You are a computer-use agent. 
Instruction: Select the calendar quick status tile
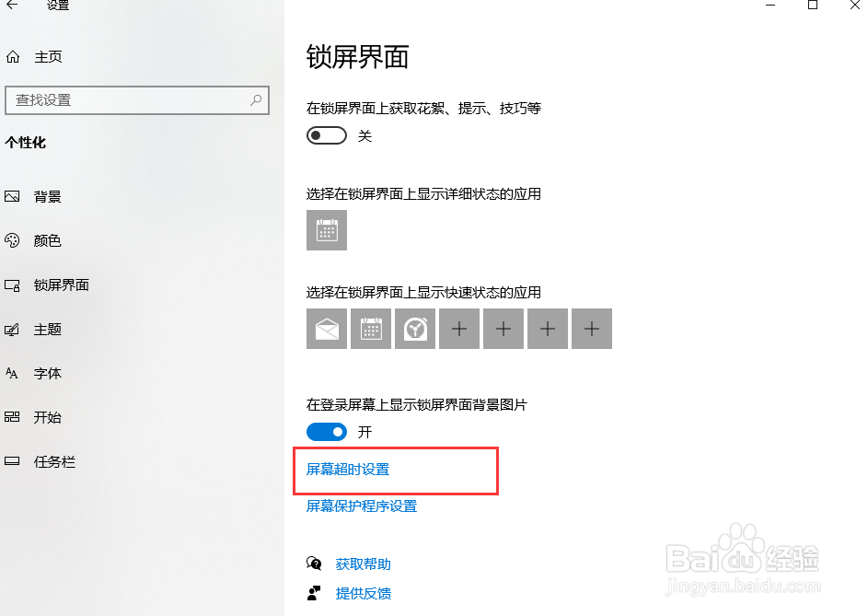click(x=371, y=329)
